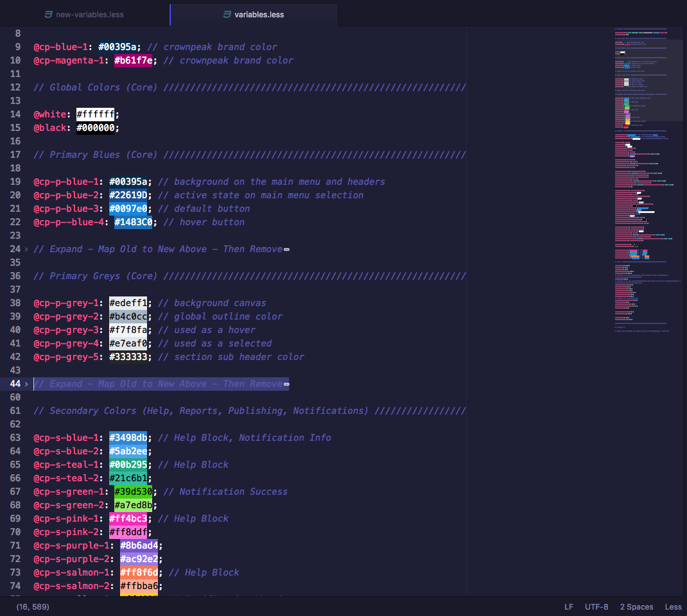This screenshot has height=616, width=687.
Task: Click the #b4c0cc grey color swatch
Action: (128, 316)
